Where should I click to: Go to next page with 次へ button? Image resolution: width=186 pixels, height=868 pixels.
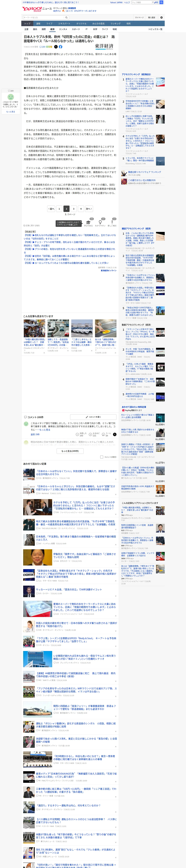pyautogui.click(x=89, y=209)
